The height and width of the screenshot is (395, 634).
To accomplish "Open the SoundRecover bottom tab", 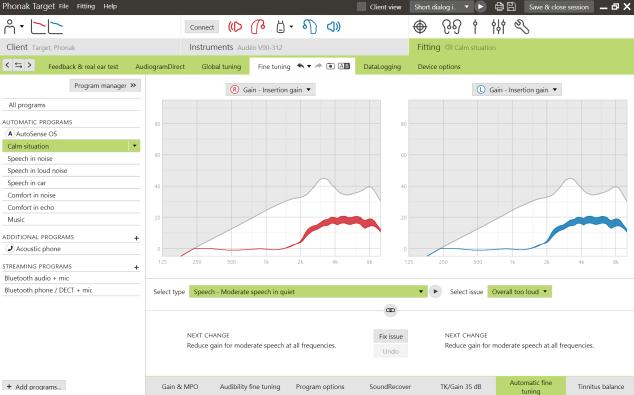I will (390, 387).
